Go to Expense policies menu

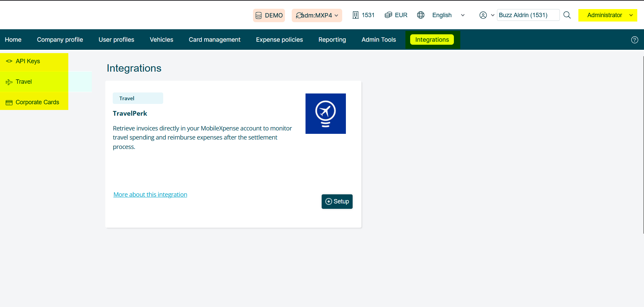pyautogui.click(x=279, y=40)
